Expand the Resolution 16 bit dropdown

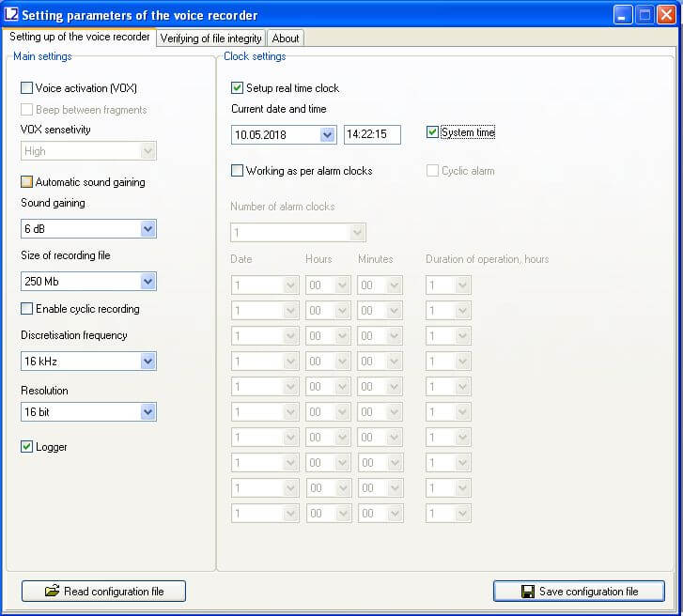(147, 412)
